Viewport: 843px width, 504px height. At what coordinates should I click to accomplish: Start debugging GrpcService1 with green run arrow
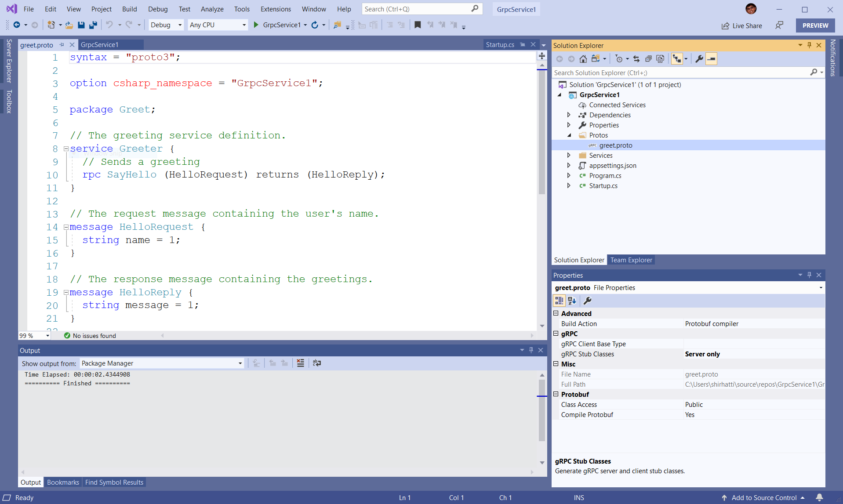(256, 25)
